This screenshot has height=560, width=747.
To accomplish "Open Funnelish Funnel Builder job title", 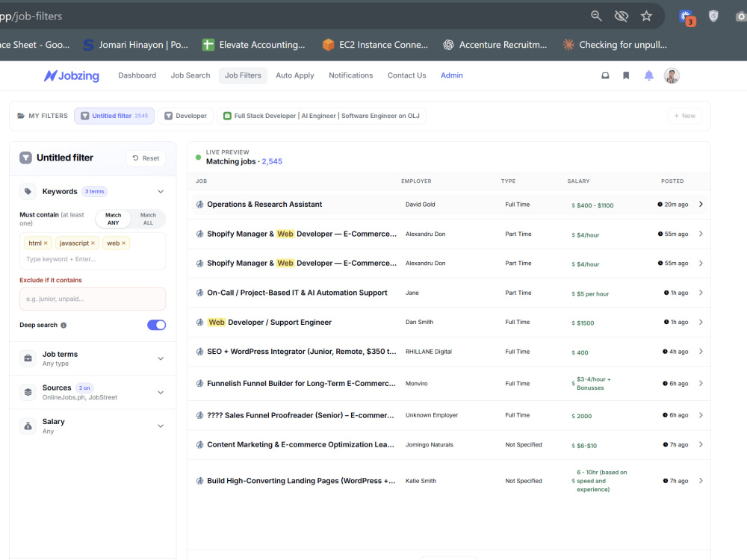I will [301, 383].
